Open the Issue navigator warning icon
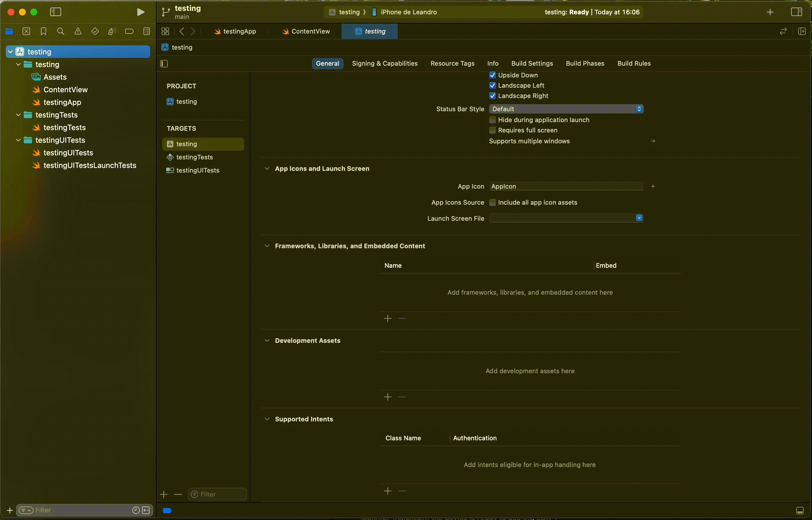Viewport: 812px width, 520px height. tap(78, 32)
